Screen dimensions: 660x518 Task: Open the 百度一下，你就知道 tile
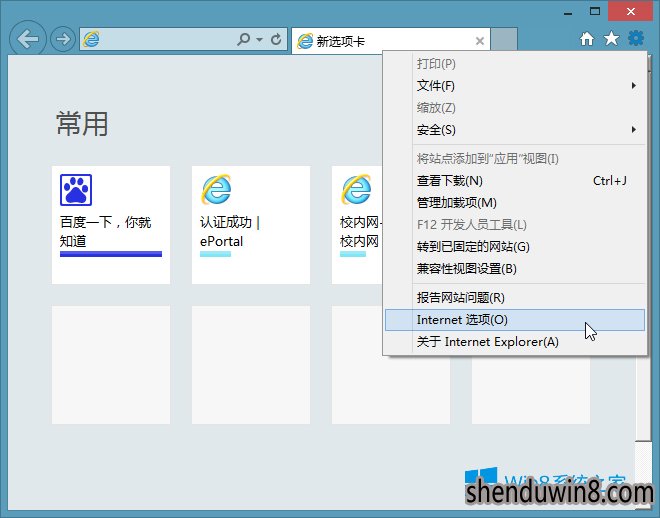point(111,225)
